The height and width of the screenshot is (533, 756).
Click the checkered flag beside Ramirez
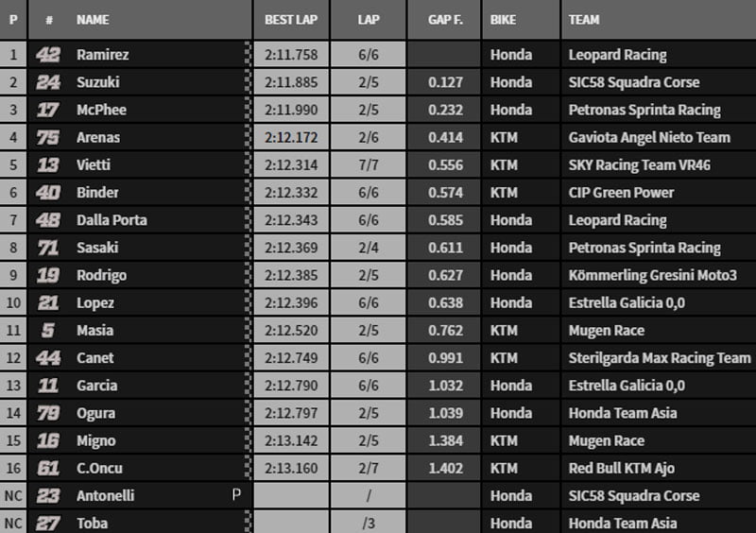(248, 55)
